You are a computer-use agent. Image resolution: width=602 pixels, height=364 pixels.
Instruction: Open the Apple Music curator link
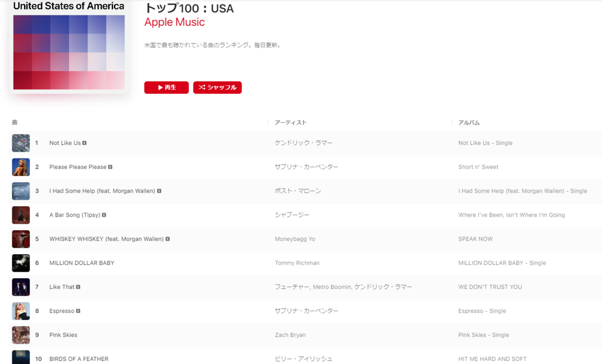175,22
